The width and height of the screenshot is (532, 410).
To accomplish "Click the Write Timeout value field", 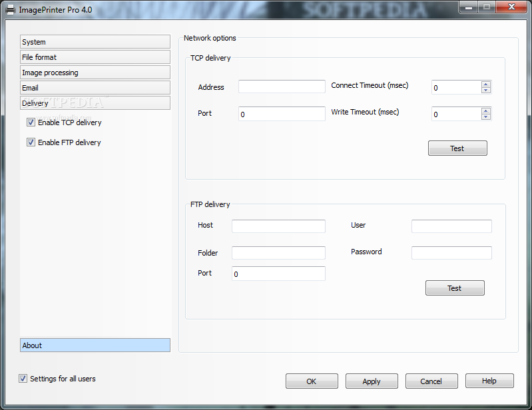I will pos(456,114).
